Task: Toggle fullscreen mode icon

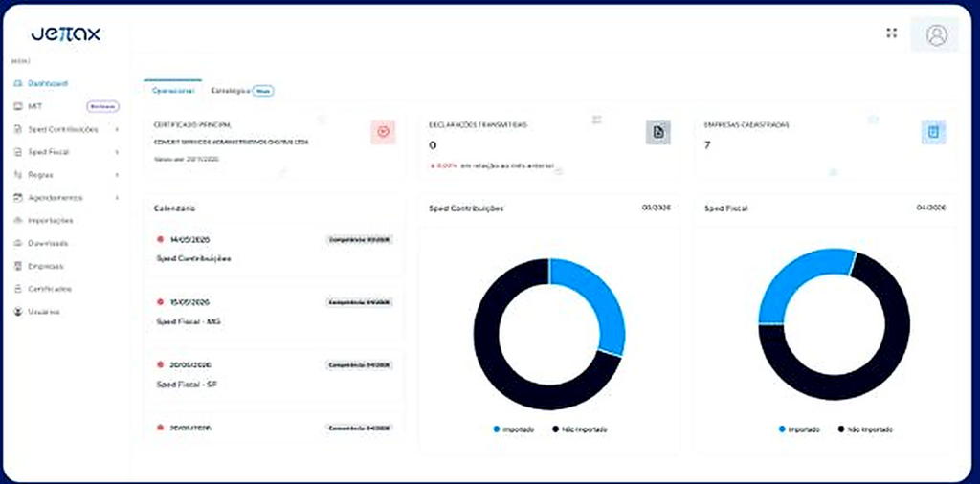Action: [892, 33]
